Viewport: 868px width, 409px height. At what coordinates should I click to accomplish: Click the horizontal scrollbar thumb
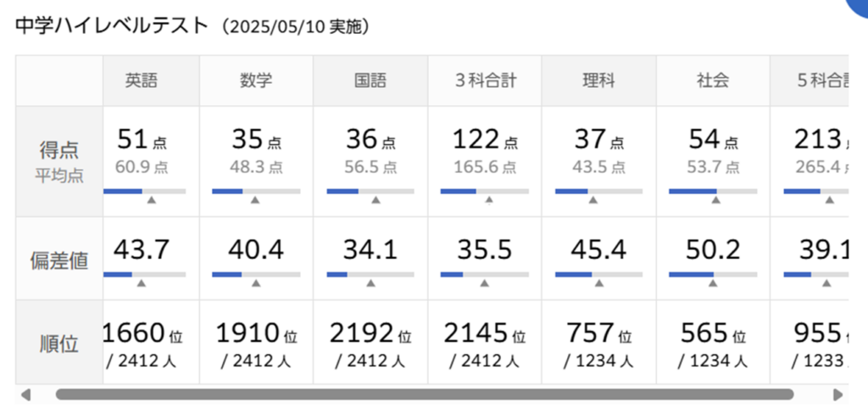click(424, 395)
